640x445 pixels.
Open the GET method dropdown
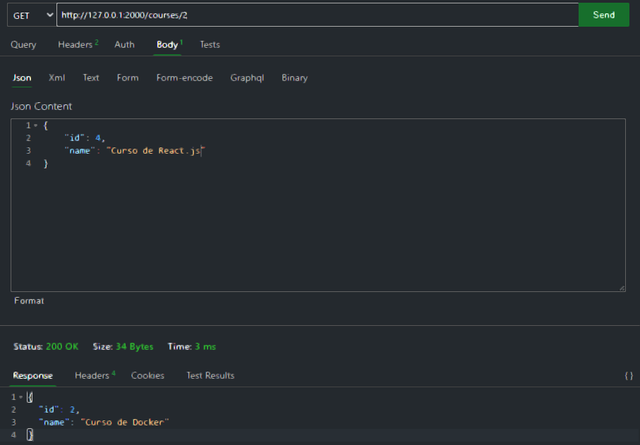[31, 16]
